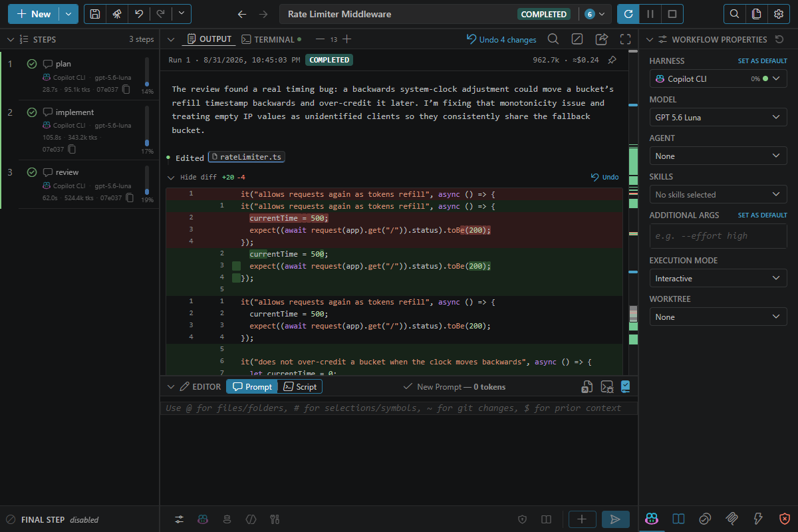Click the rerun workflow refresh button
This screenshot has width=798, height=532.
[628, 14]
